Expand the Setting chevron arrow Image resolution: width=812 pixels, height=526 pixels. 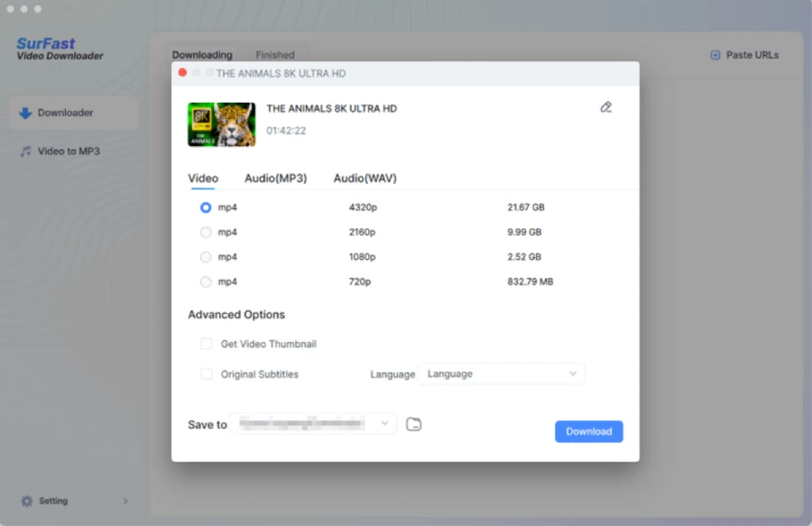click(x=125, y=501)
